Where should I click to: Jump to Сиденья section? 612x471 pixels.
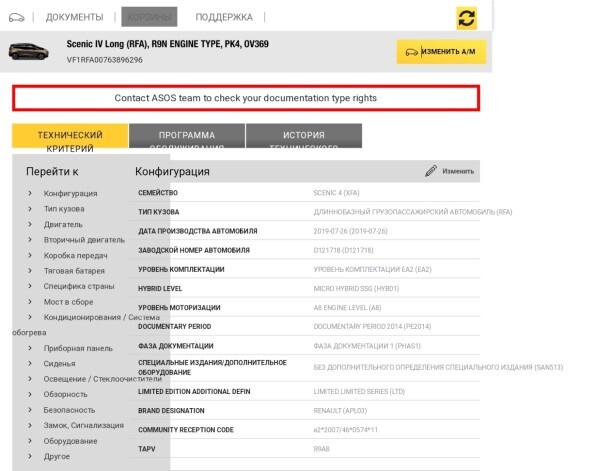[59, 364]
